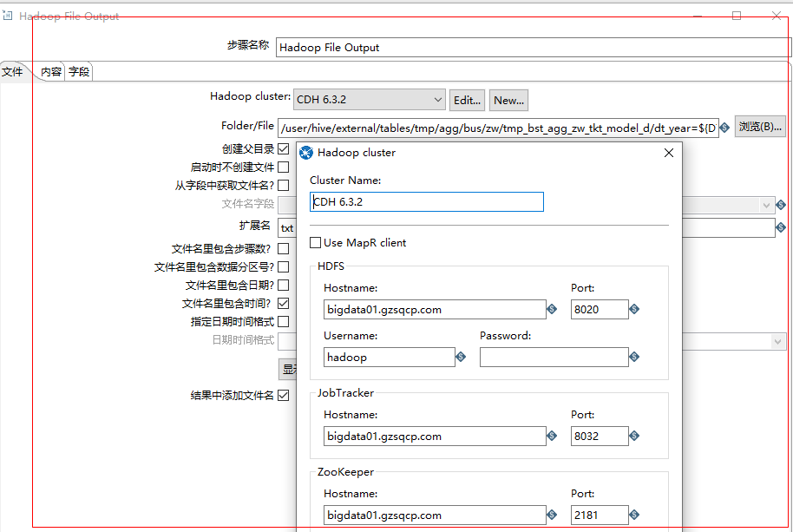The image size is (793, 532).
Task: Switch to 文件 tab
Action: click(13, 72)
